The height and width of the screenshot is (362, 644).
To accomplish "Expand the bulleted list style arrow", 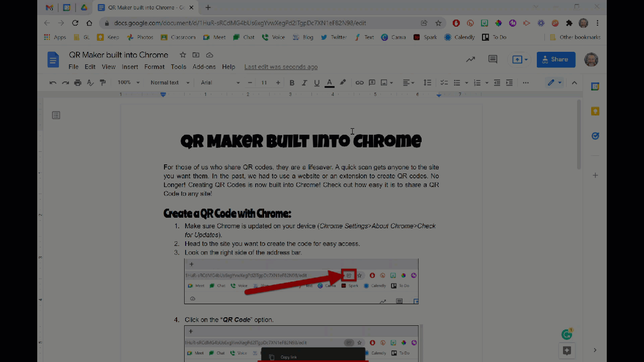I will point(466,83).
